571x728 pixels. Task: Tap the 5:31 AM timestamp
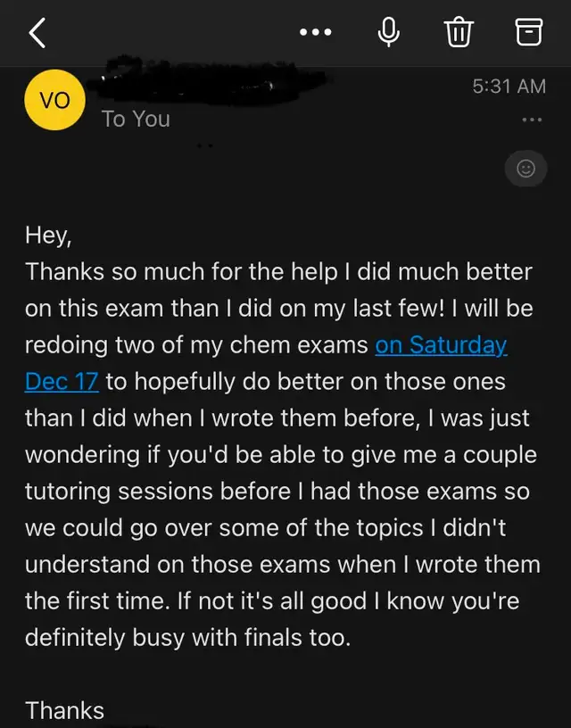(x=509, y=87)
